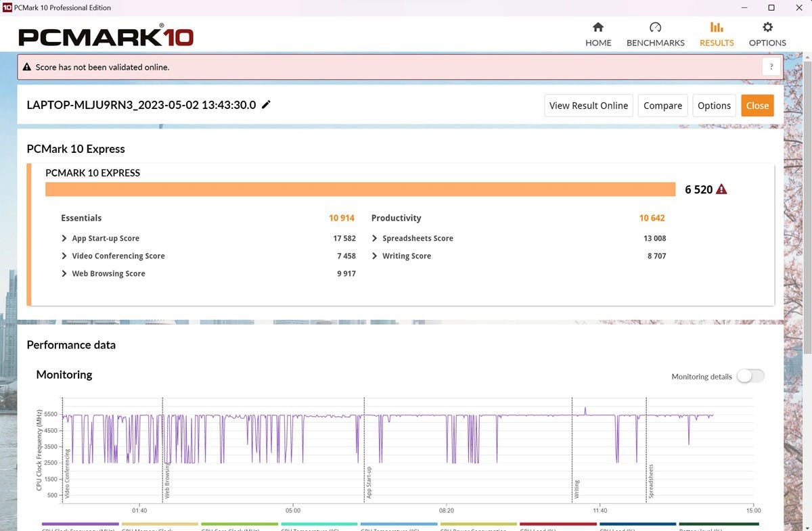Click View Result Online button
Screen dimensions: 812x531
(588, 106)
